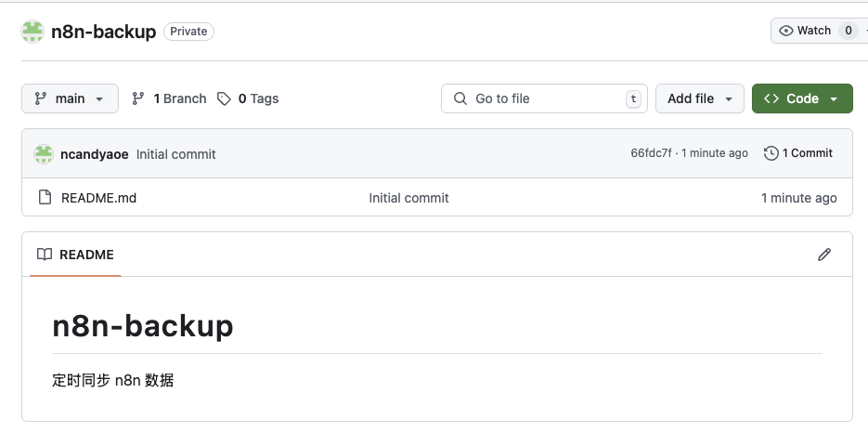The height and width of the screenshot is (432, 868).
Task: Select the README tab
Action: coord(76,255)
